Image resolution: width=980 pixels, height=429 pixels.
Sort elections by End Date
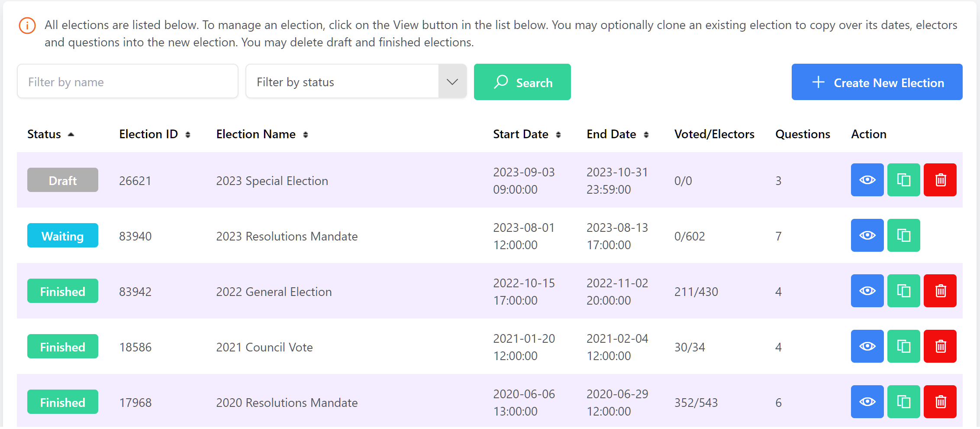(x=647, y=134)
